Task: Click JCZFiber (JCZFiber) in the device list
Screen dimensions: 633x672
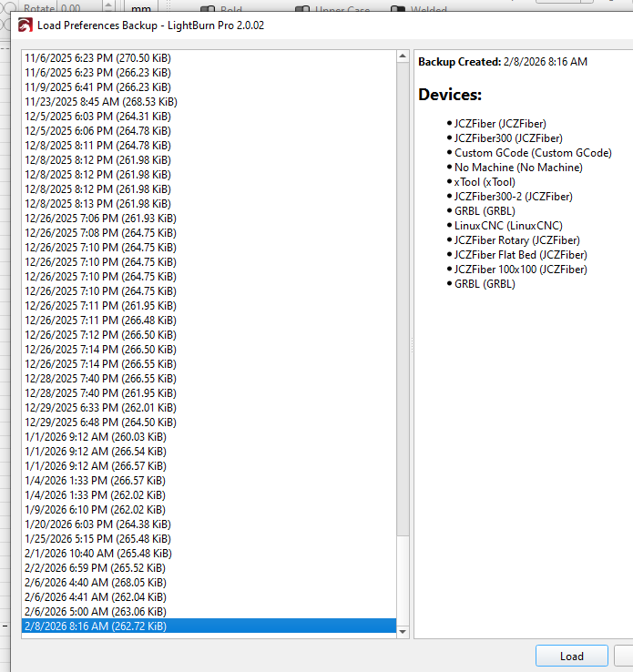Action: [500, 124]
